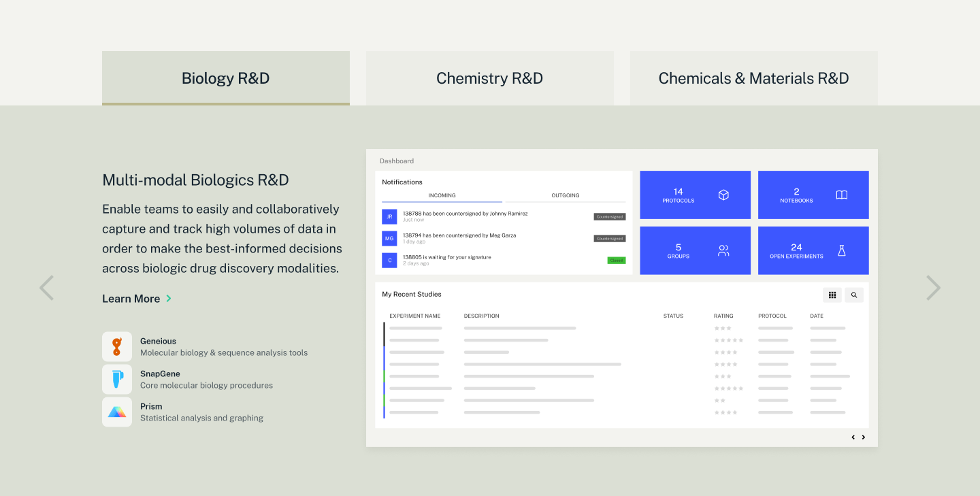Click the people icon on Groups tile

pos(723,251)
